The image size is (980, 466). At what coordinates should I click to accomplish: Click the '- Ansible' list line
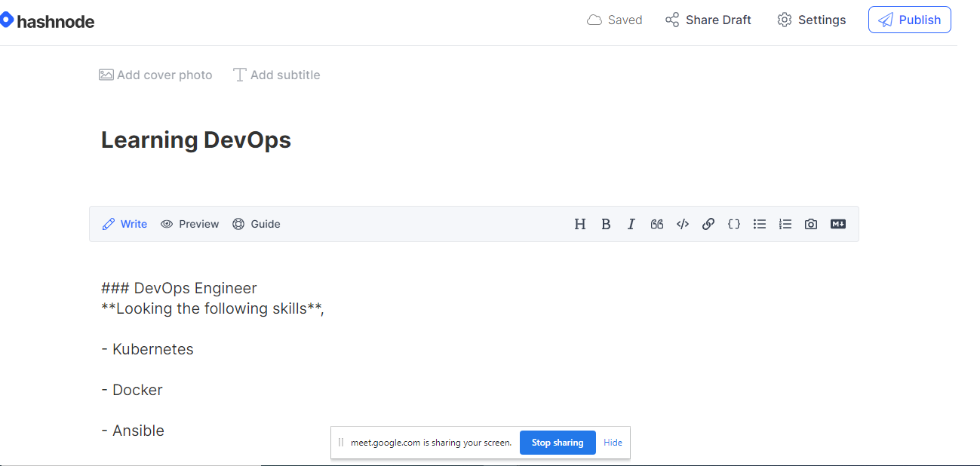133,431
